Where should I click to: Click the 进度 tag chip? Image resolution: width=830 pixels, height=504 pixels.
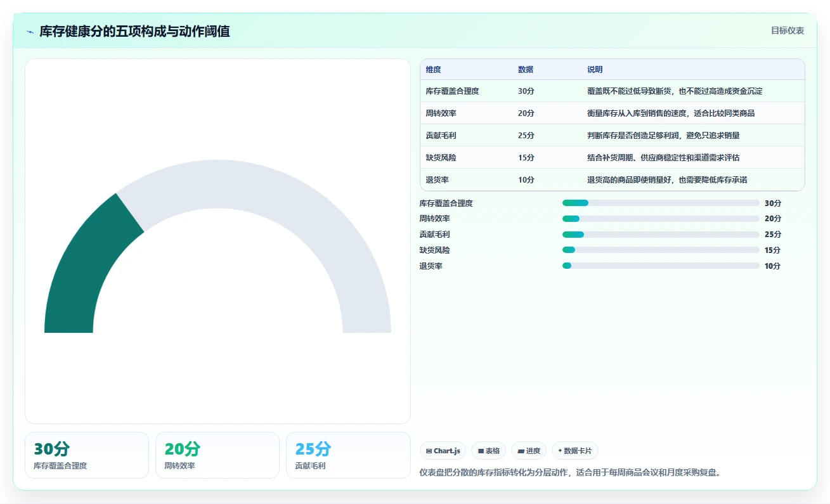(x=529, y=451)
